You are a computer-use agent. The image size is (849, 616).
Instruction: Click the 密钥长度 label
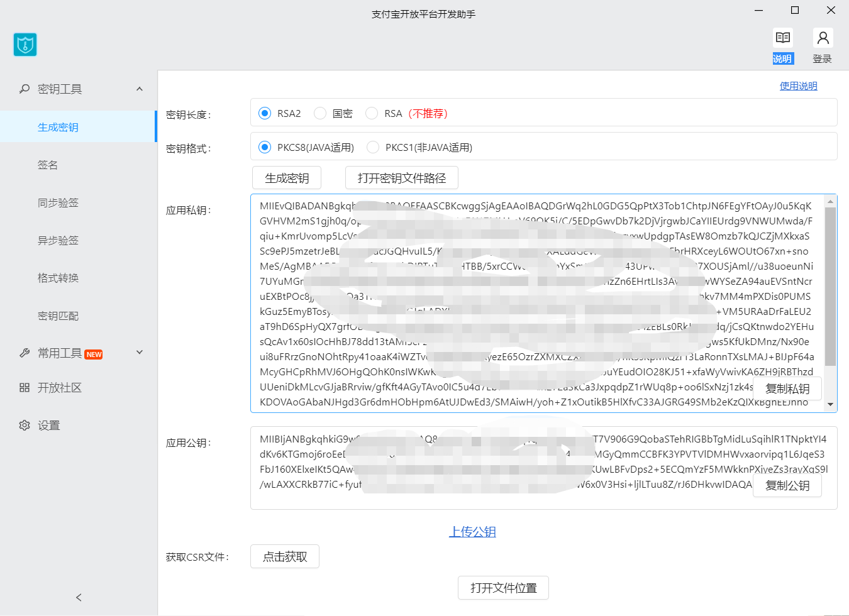click(189, 114)
